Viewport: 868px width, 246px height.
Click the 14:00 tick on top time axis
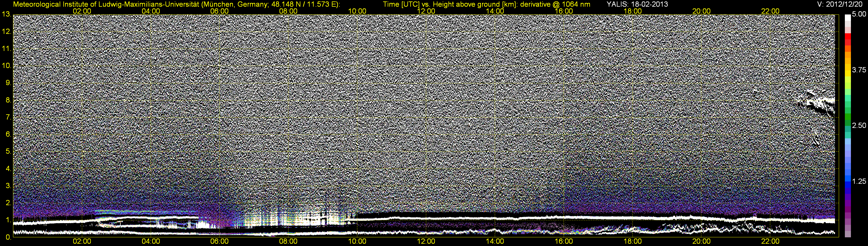point(495,11)
